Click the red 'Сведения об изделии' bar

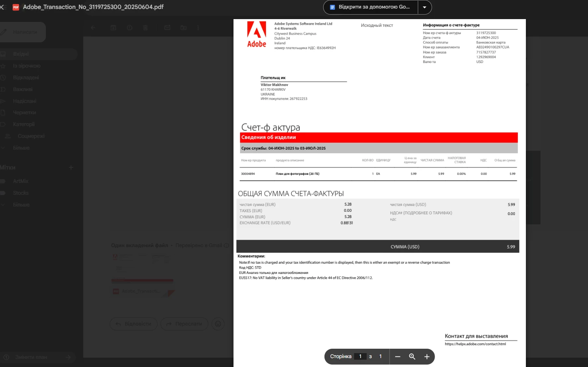coord(378,137)
